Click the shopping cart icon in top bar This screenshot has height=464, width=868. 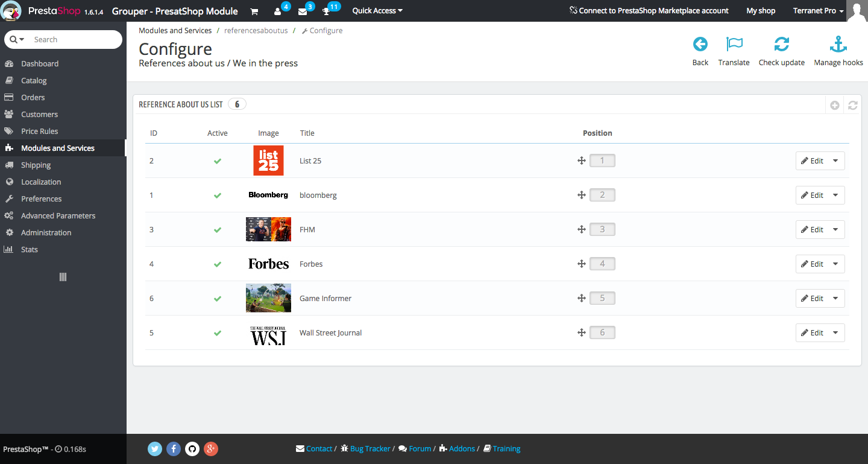click(x=254, y=11)
